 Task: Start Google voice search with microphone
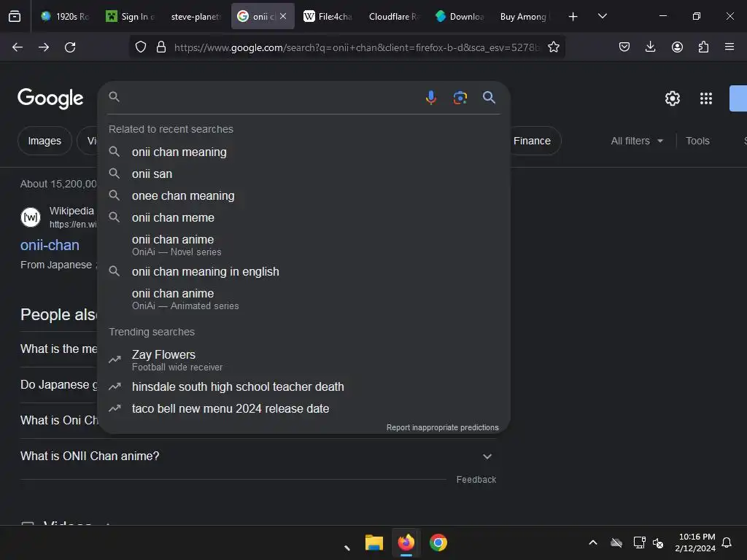(430, 98)
